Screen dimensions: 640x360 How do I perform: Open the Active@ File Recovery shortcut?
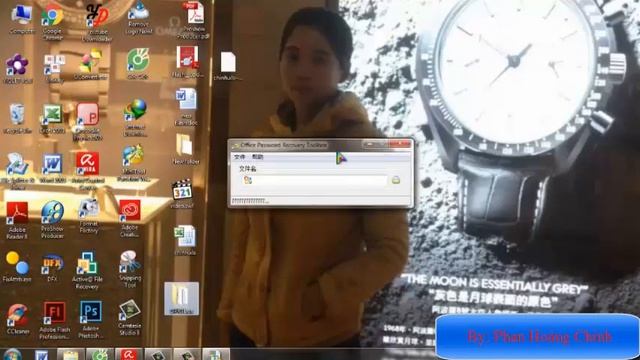pos(87,270)
